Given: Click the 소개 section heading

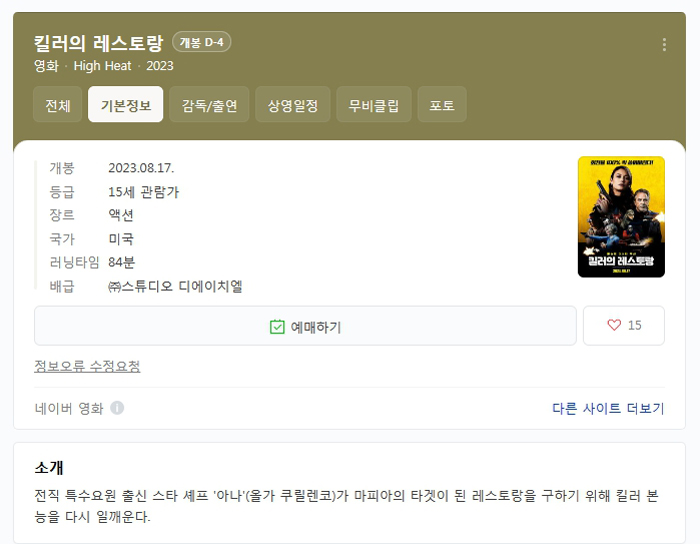Looking at the screenshot, I should point(50,468).
